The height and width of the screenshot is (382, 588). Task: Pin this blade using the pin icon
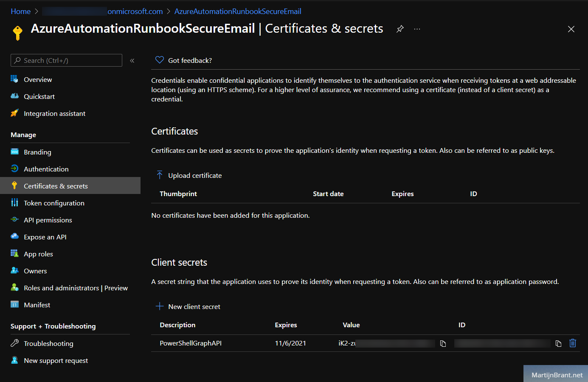[400, 29]
